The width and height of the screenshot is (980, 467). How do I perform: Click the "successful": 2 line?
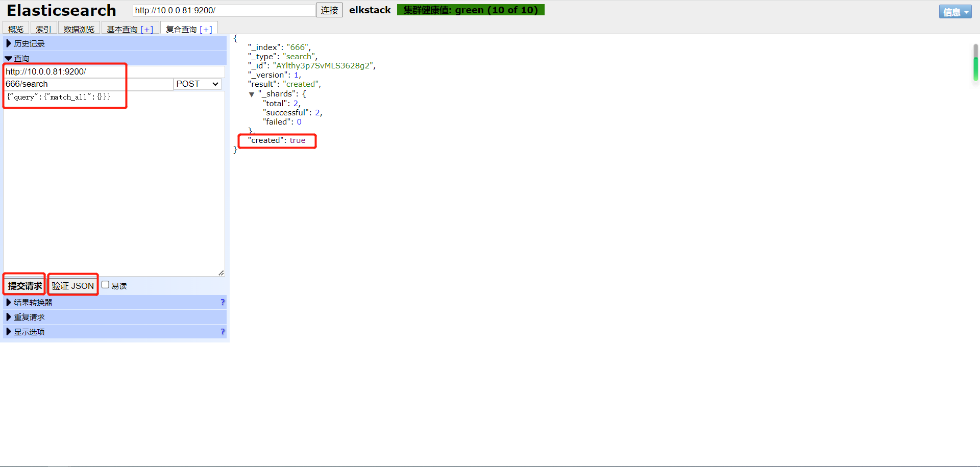[292, 113]
